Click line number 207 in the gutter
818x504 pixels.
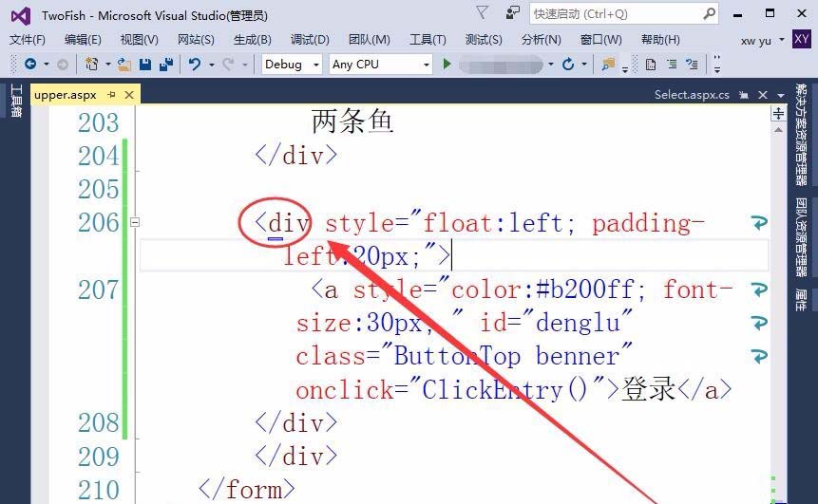(98, 289)
